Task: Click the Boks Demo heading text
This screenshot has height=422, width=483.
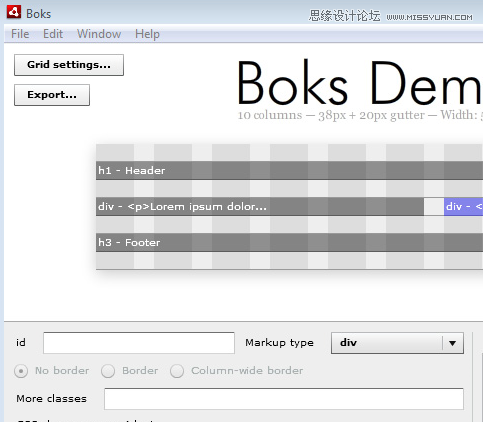Action: 360,83
